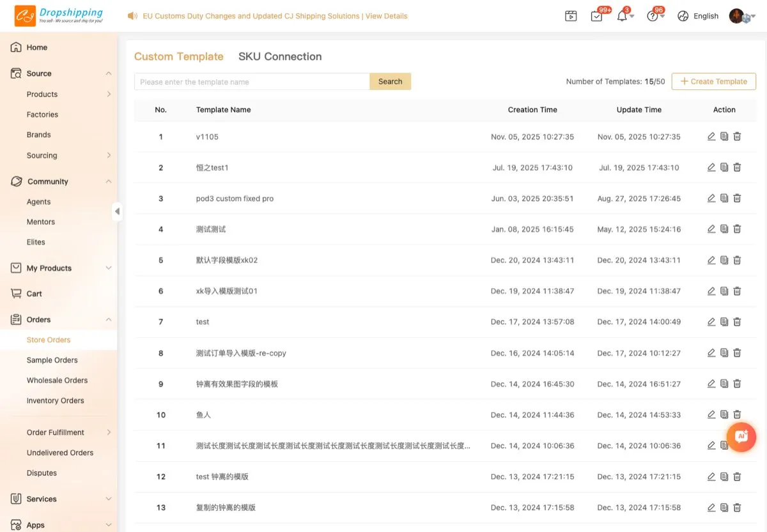Open the video tutorial icon in header
This screenshot has width=767, height=532.
(571, 17)
